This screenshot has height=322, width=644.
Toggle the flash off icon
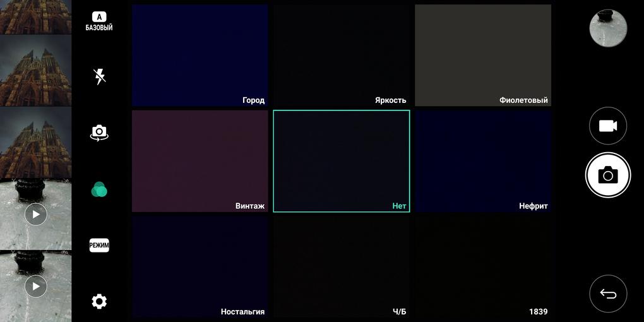click(99, 76)
